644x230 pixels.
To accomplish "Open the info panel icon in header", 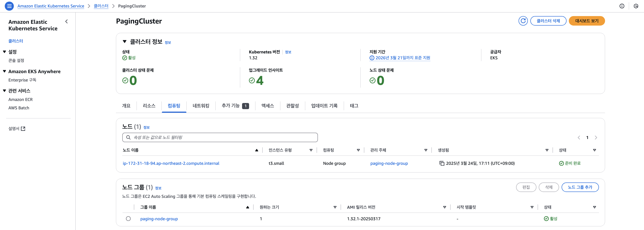I will click(x=622, y=6).
